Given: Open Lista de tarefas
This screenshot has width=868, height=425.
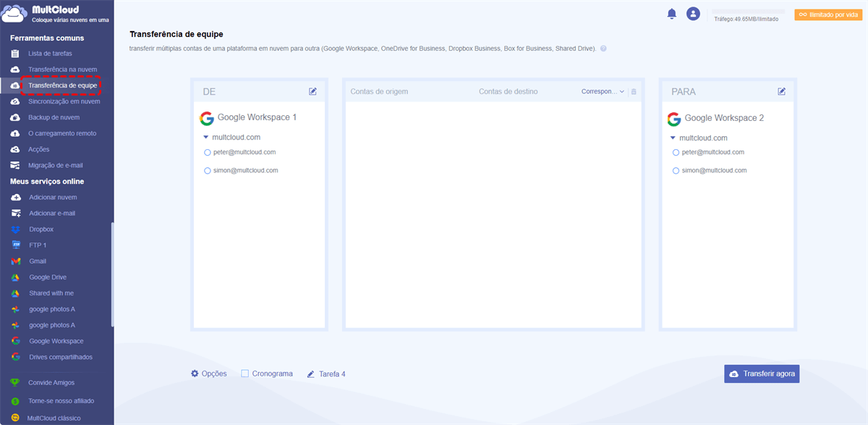Looking at the screenshot, I should (50, 54).
